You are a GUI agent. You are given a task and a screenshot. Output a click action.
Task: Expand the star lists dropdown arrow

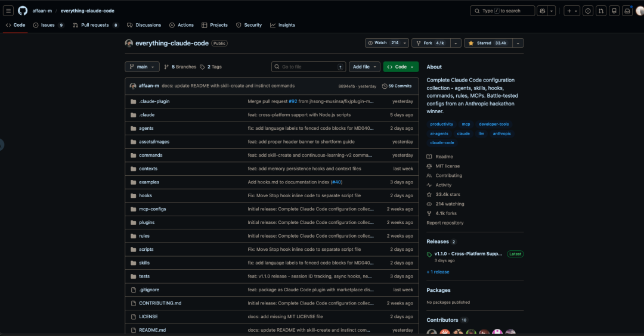pyautogui.click(x=518, y=43)
